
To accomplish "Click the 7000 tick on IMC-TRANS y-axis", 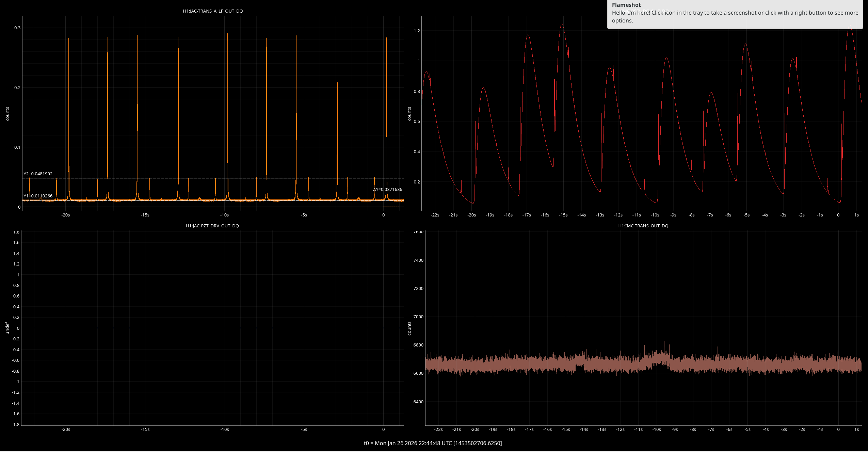I will coord(418,317).
